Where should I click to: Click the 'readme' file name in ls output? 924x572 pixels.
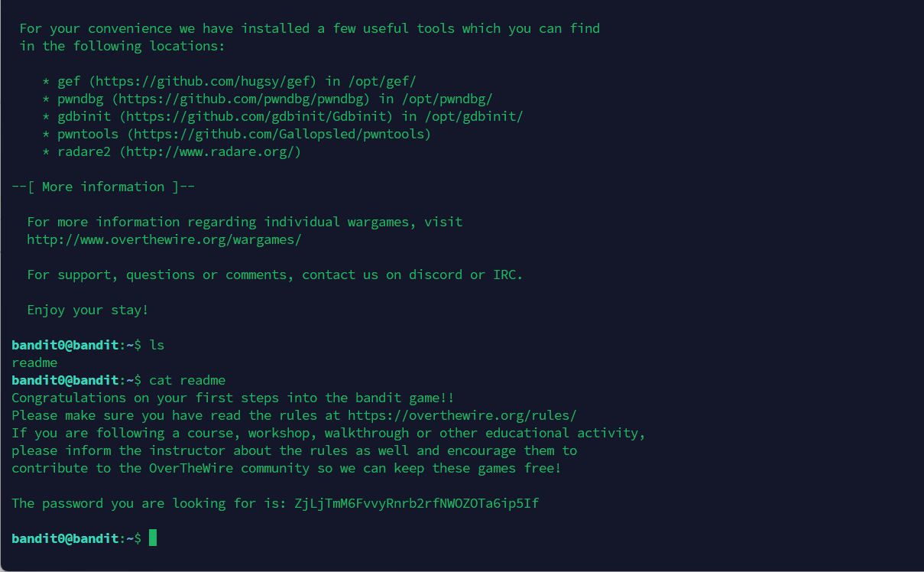34,362
